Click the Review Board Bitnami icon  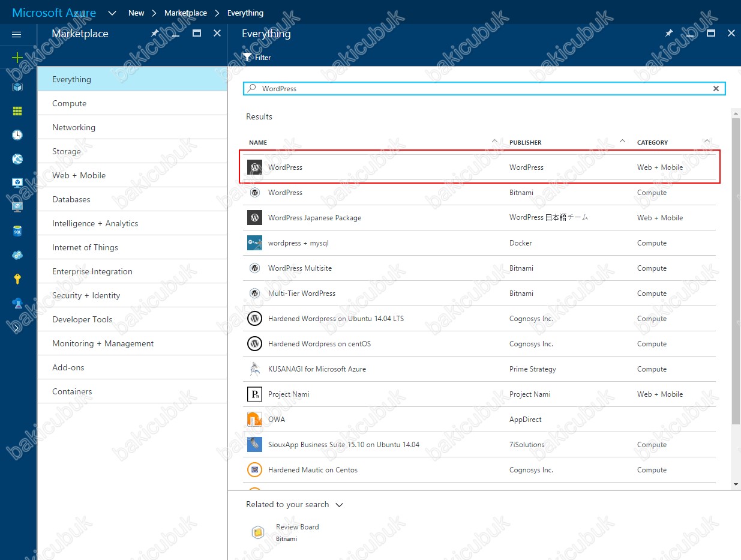click(x=258, y=532)
